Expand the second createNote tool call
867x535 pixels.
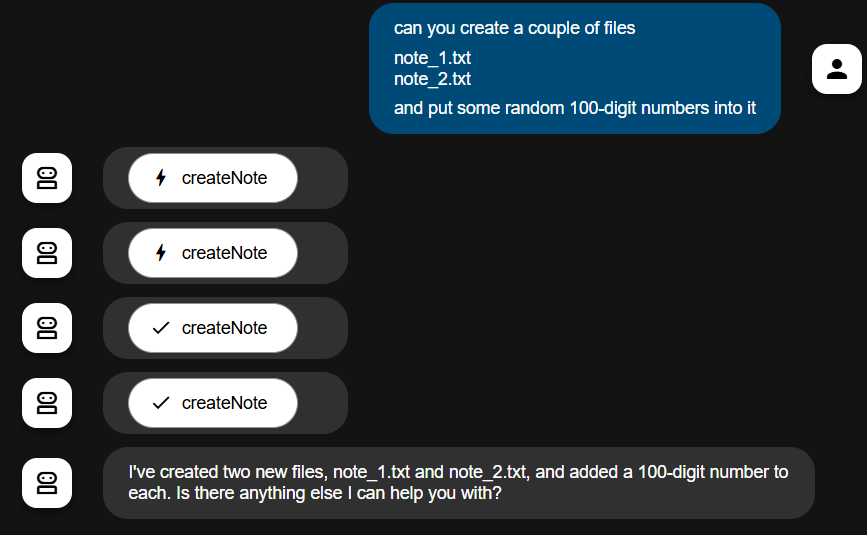pyautogui.click(x=213, y=253)
